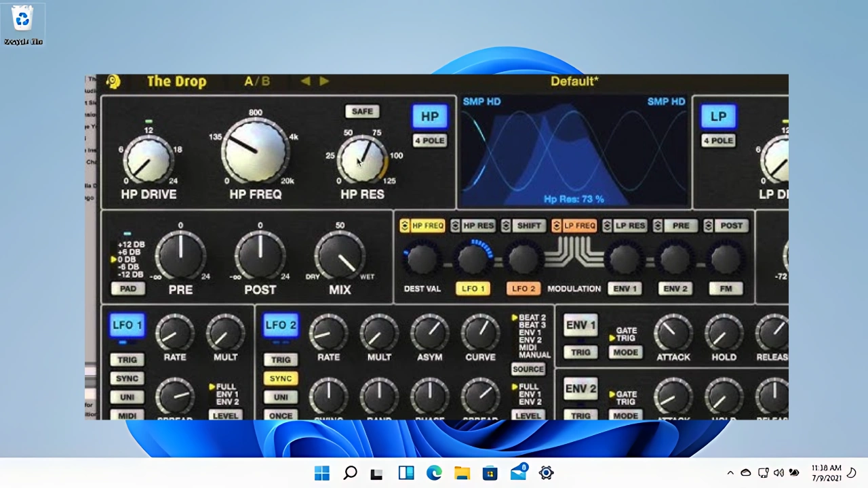Click the PRE destination stepper arrows
868x488 pixels.
658,226
